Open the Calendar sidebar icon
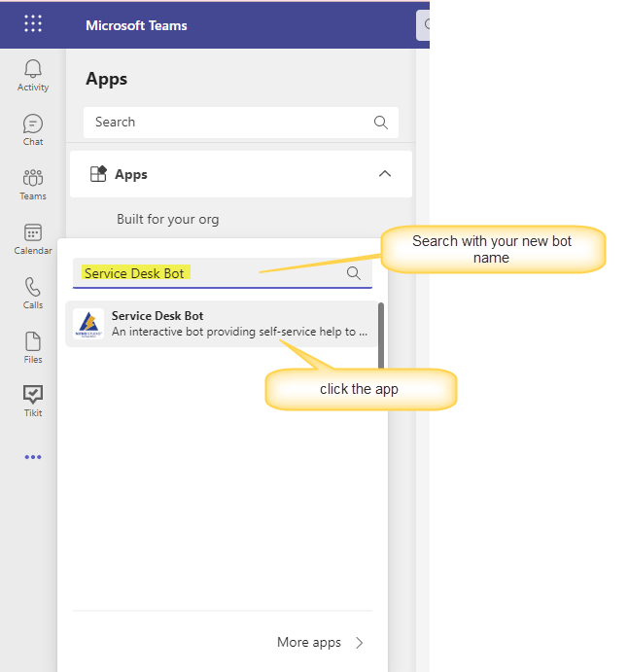This screenshot has height=672, width=629. (x=33, y=238)
